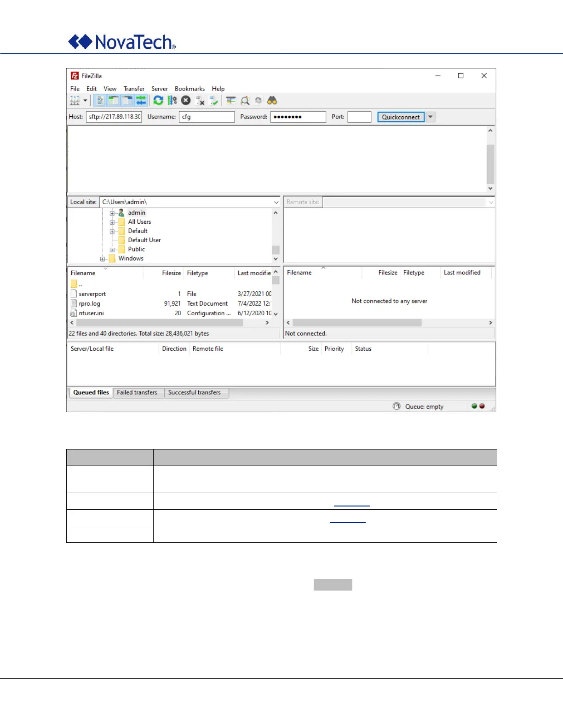Open the Transfer menu
The width and height of the screenshot is (563, 728).
[x=134, y=89]
